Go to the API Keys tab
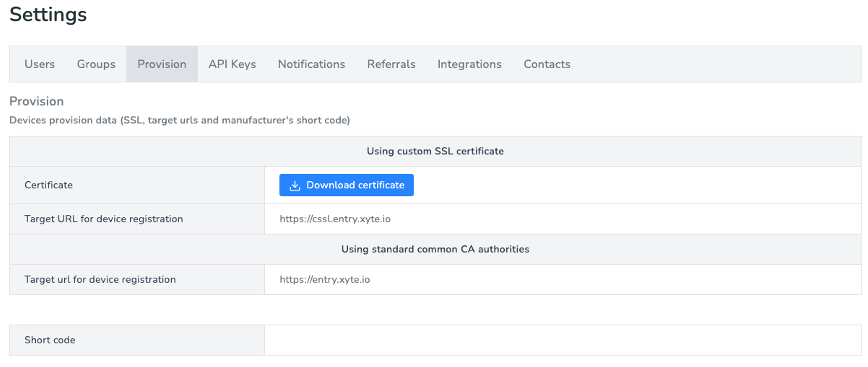868x367 pixels. coord(232,64)
